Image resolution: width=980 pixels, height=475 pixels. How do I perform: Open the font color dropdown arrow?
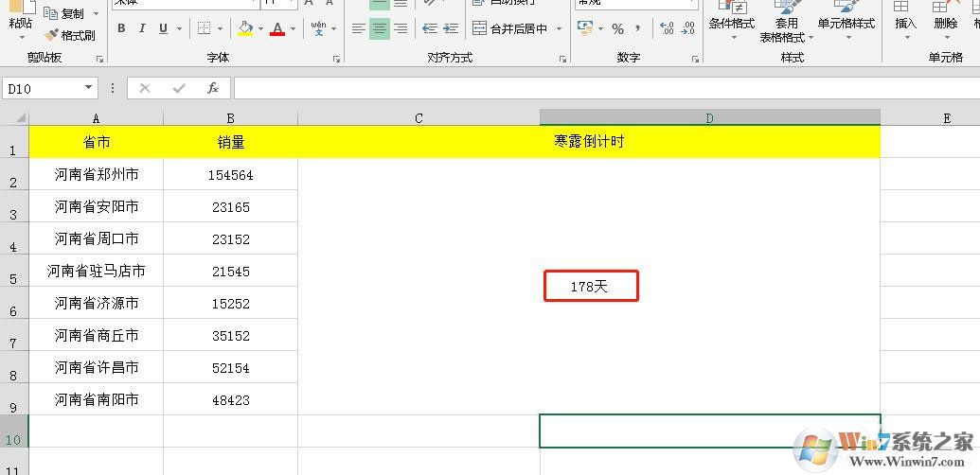pos(294,28)
